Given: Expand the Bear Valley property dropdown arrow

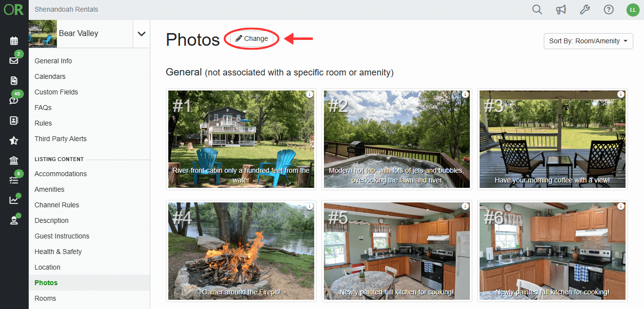Looking at the screenshot, I should pos(142,34).
